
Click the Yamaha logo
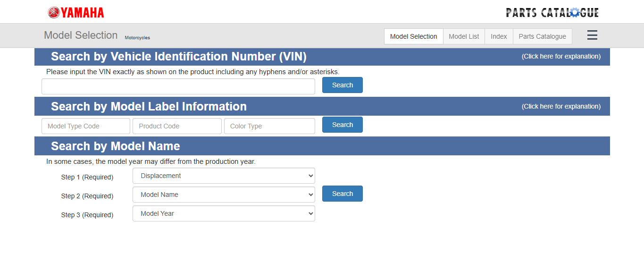point(76,13)
